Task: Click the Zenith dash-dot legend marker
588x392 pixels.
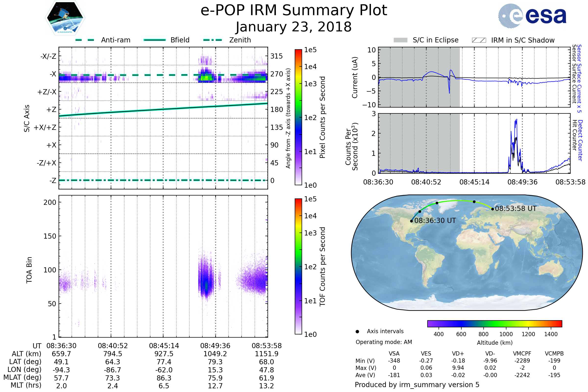Action: [212, 40]
